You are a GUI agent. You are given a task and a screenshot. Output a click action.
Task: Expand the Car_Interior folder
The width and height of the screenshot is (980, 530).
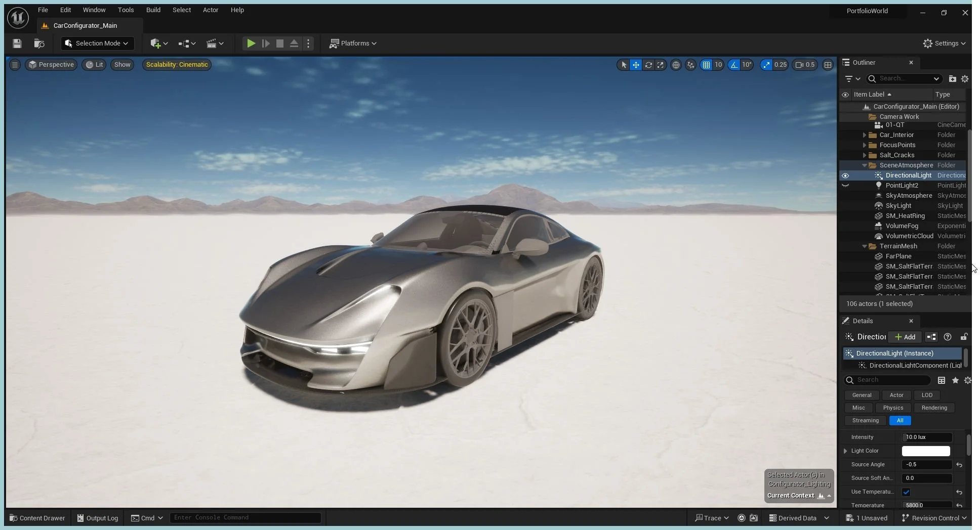coord(865,135)
